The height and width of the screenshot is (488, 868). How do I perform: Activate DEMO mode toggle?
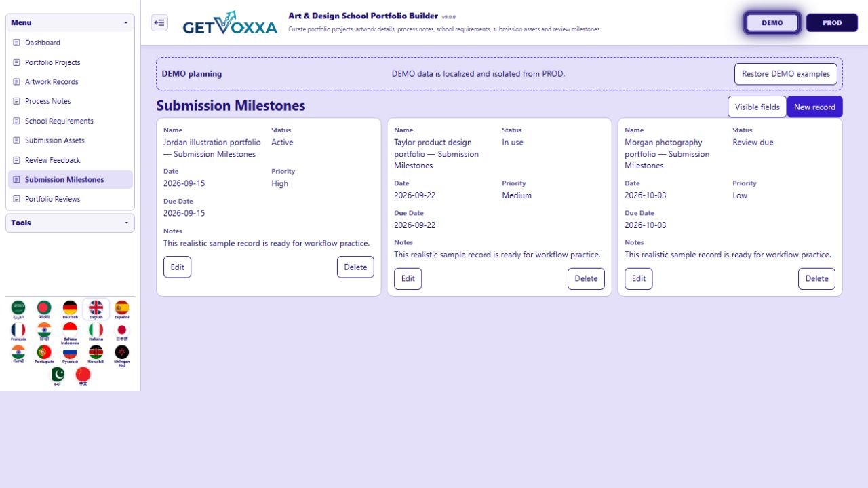click(772, 22)
